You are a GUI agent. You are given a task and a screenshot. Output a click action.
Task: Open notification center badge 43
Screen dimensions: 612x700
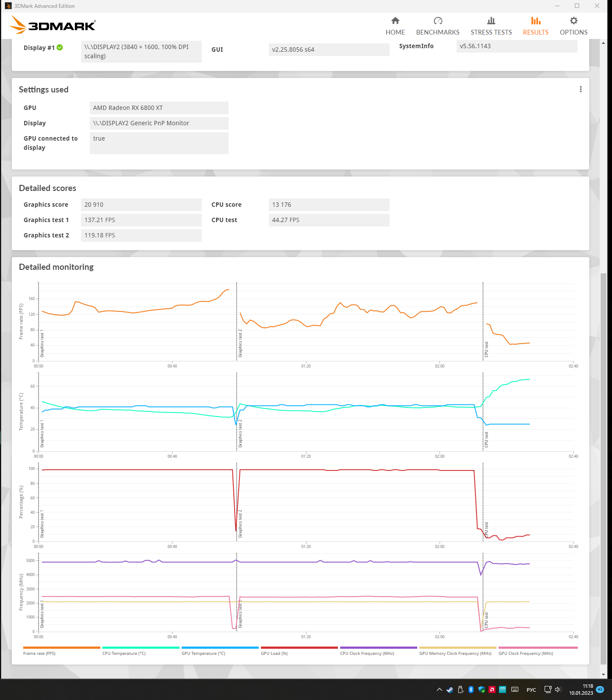[x=600, y=689]
